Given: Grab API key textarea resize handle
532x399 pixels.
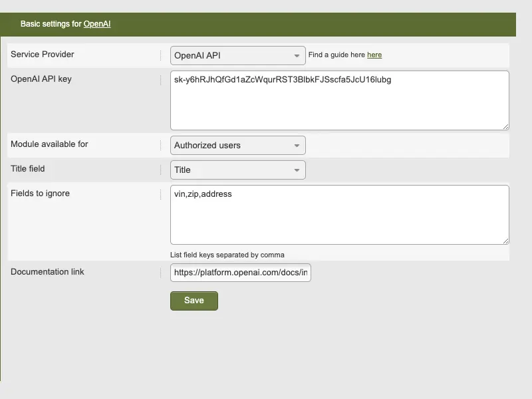Looking at the screenshot, I should (505, 126).
